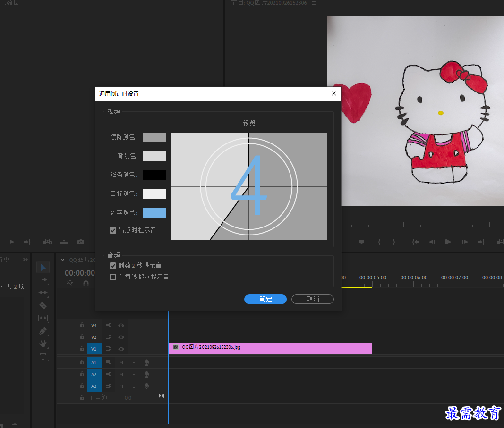This screenshot has width=504, height=428.
Task: Pick the 数字颜色 blue swatch
Action: click(x=154, y=212)
